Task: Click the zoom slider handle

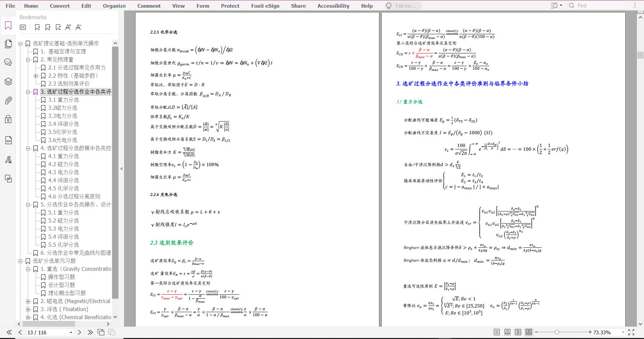Action: 557,332
